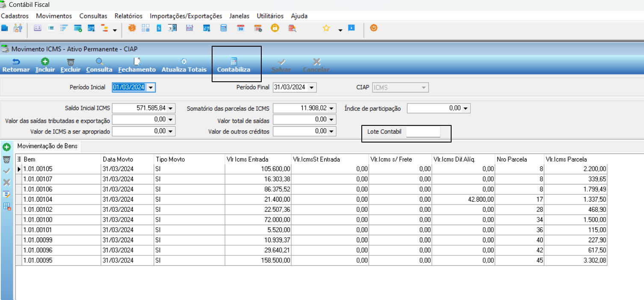Screen dimensions: 644x300
Task: Click the Fechamento document icon
Action: coord(137,62)
